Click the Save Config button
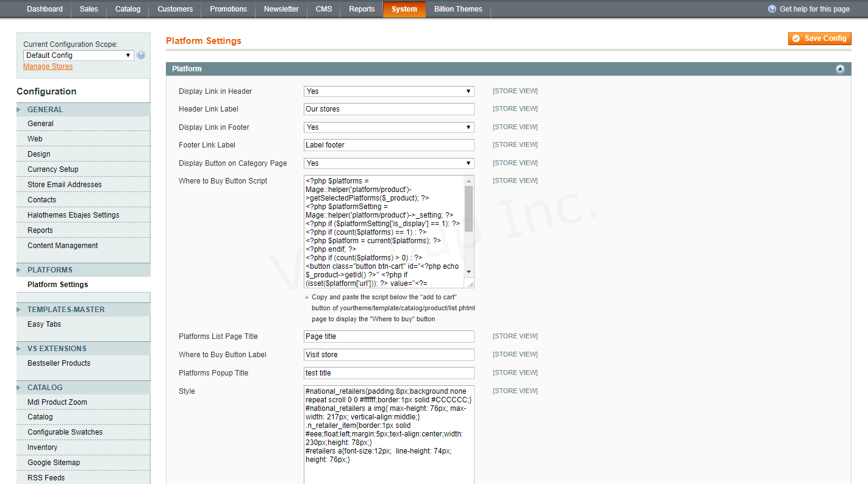This screenshot has height=484, width=868. (819, 38)
